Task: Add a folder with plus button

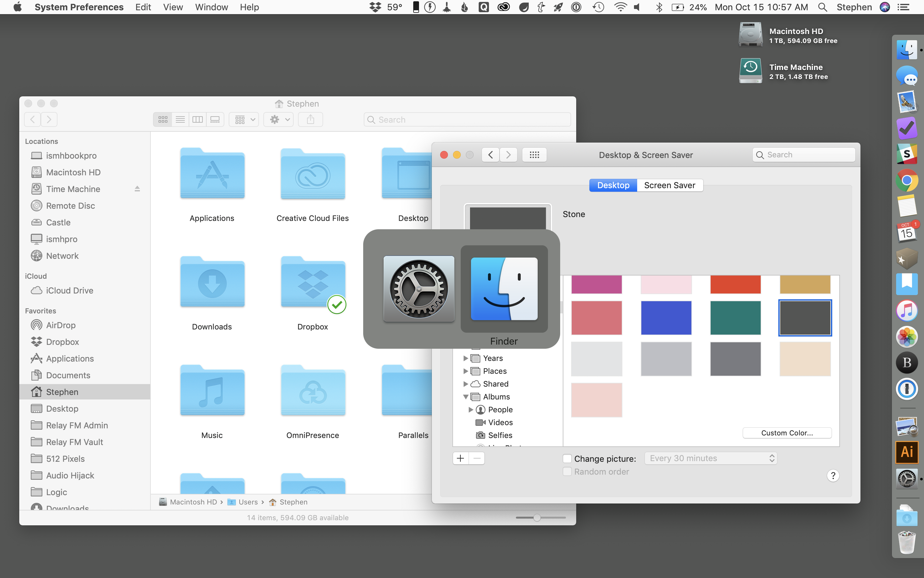Action: (x=460, y=458)
